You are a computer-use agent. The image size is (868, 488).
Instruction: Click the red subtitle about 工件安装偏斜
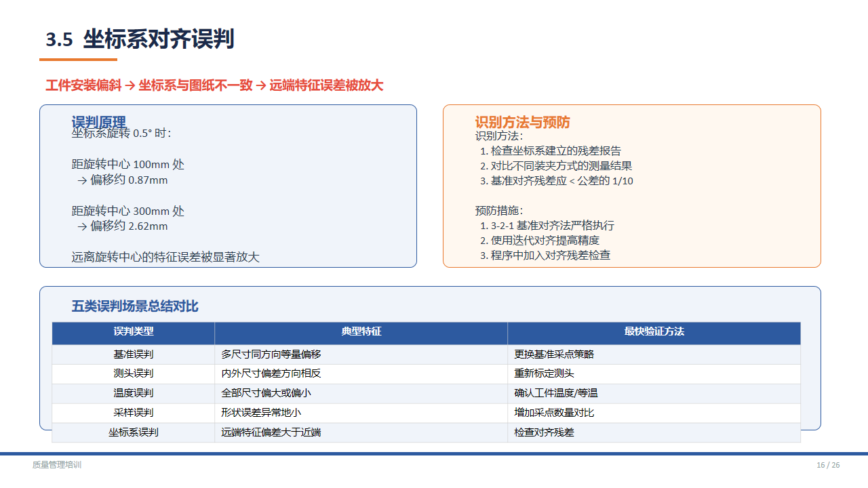point(214,85)
